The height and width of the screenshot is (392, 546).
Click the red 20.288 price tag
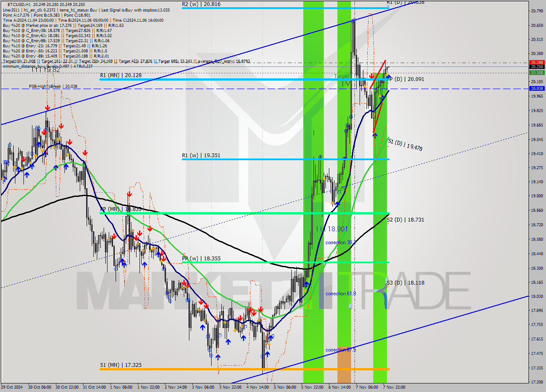pyautogui.click(x=536, y=62)
